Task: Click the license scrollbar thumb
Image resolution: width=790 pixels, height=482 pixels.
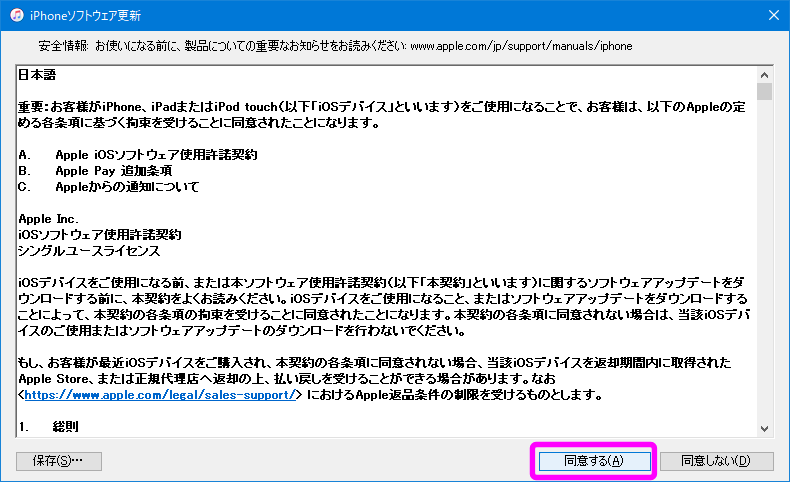Action: coord(764,92)
